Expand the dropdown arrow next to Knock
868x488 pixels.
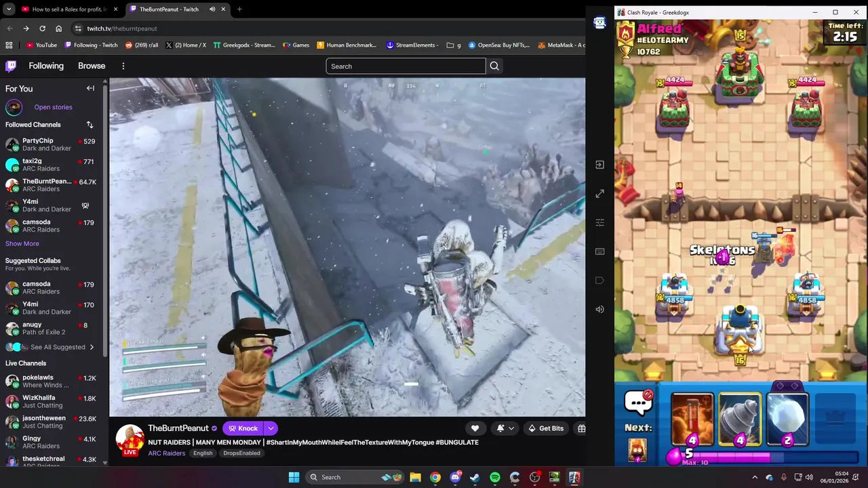pyautogui.click(x=271, y=428)
